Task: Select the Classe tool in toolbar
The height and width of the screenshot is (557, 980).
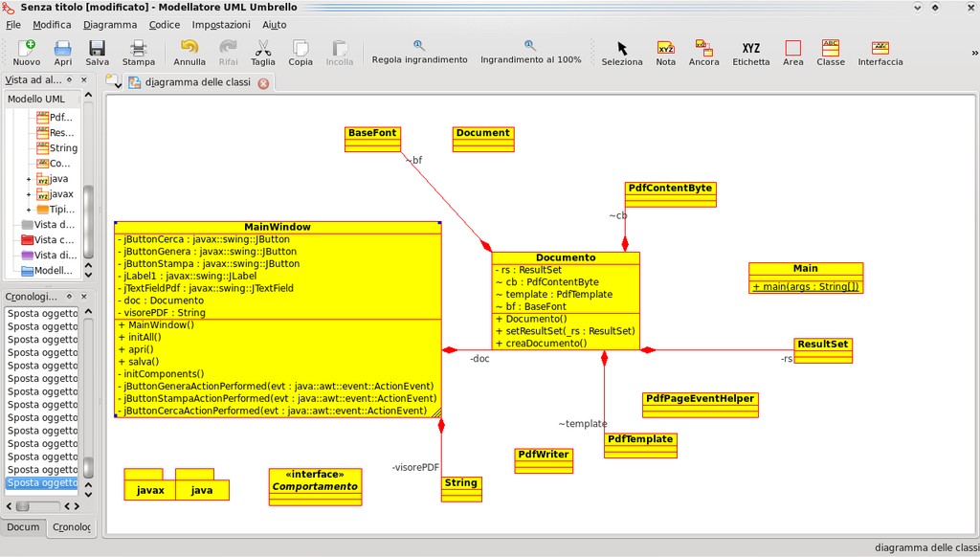Action: click(x=830, y=52)
